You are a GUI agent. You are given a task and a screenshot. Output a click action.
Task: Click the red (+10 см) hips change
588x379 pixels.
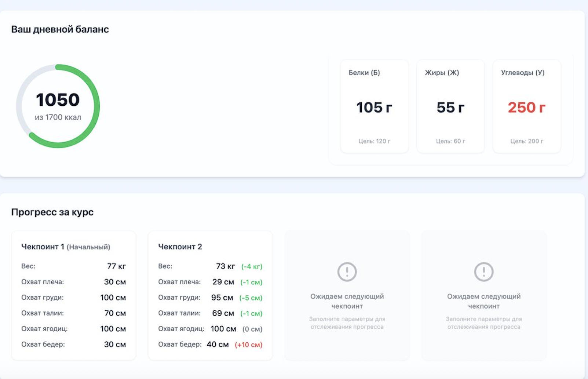click(248, 345)
